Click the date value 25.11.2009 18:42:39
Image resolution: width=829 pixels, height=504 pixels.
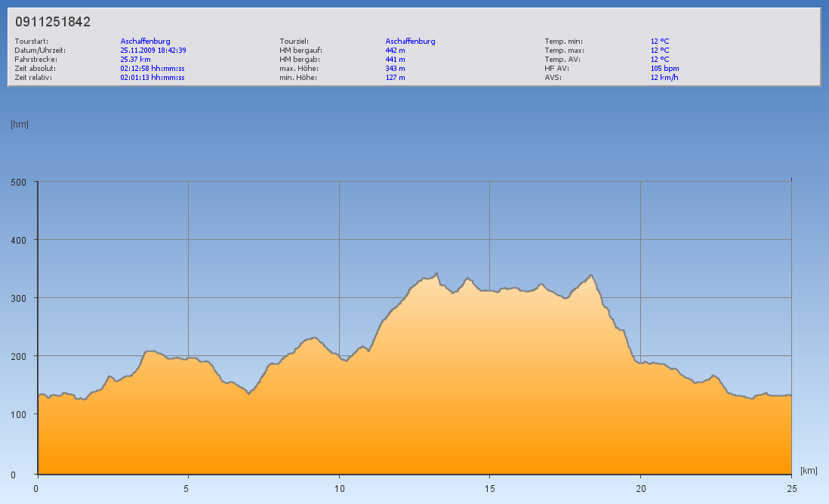[x=153, y=51]
